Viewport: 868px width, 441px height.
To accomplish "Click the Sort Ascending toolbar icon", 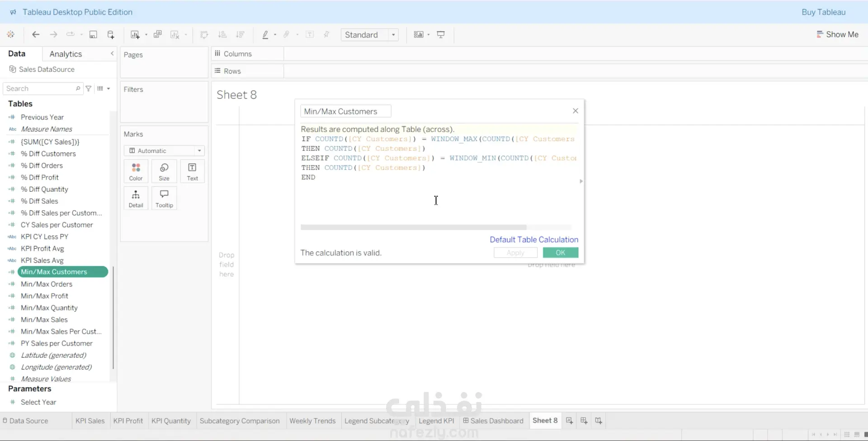I will pos(222,34).
